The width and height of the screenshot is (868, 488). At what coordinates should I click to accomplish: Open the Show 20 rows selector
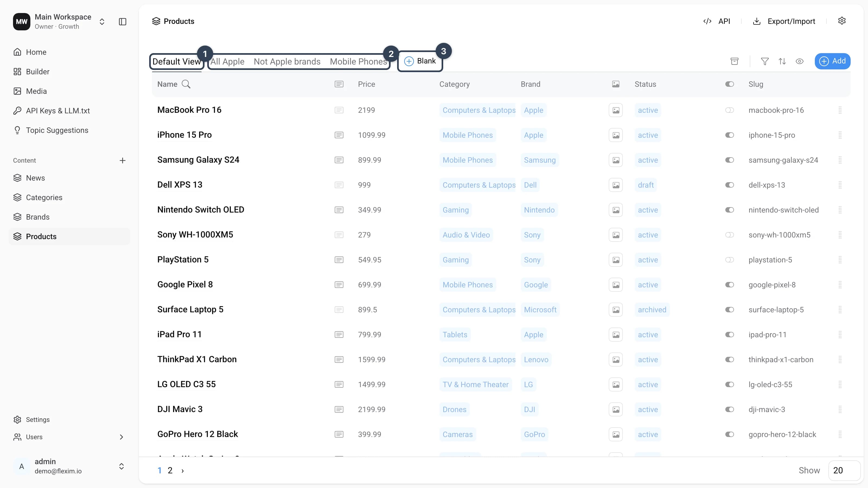coord(844,470)
